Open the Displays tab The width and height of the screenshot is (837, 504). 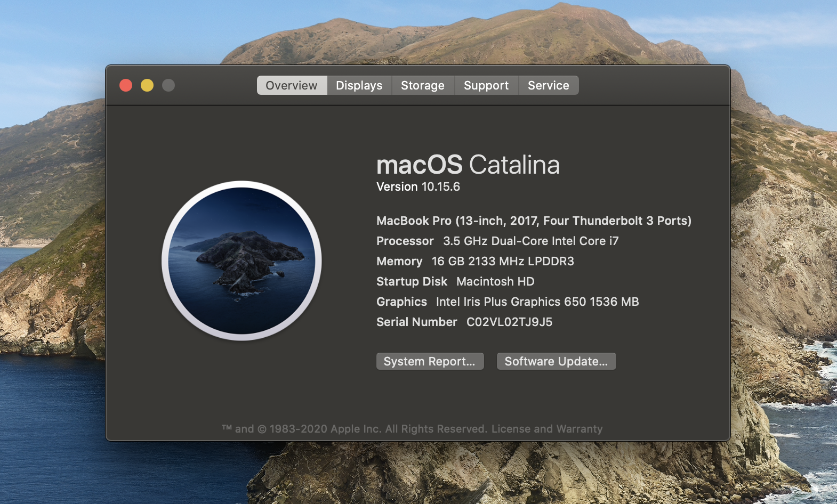[359, 85]
